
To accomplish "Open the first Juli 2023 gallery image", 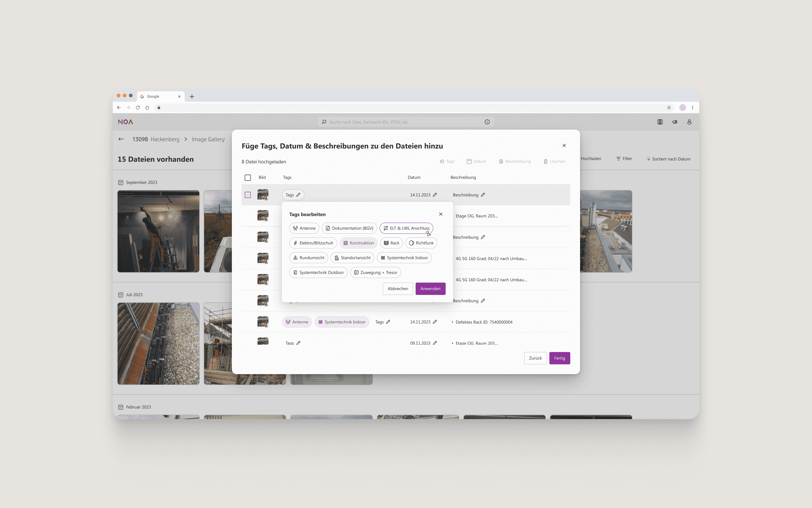I will [x=158, y=343].
